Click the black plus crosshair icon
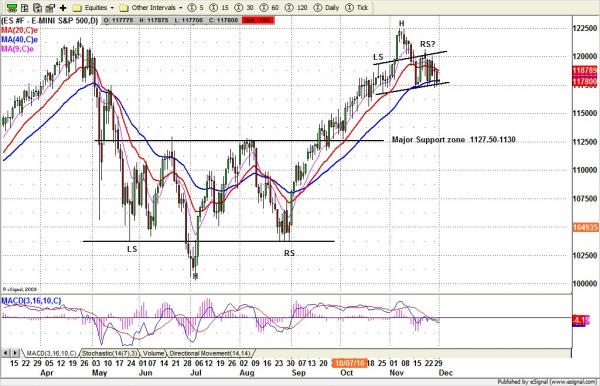The image size is (600, 386). [63, 8]
